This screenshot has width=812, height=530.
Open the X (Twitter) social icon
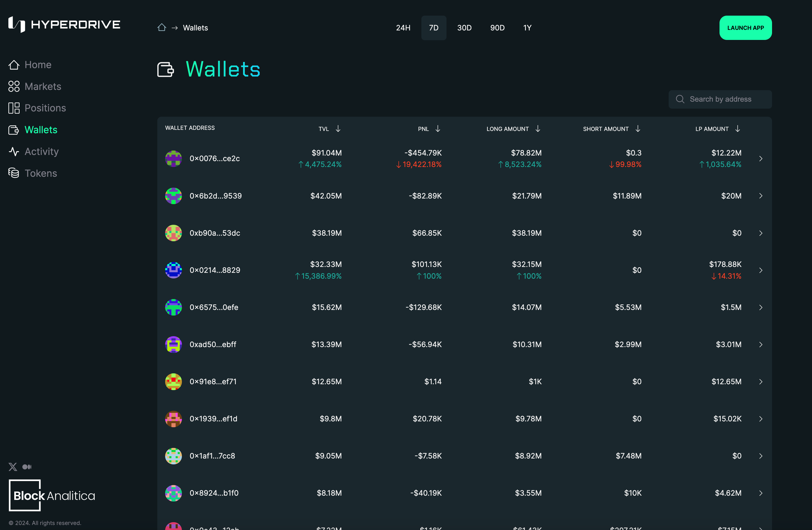click(x=13, y=467)
